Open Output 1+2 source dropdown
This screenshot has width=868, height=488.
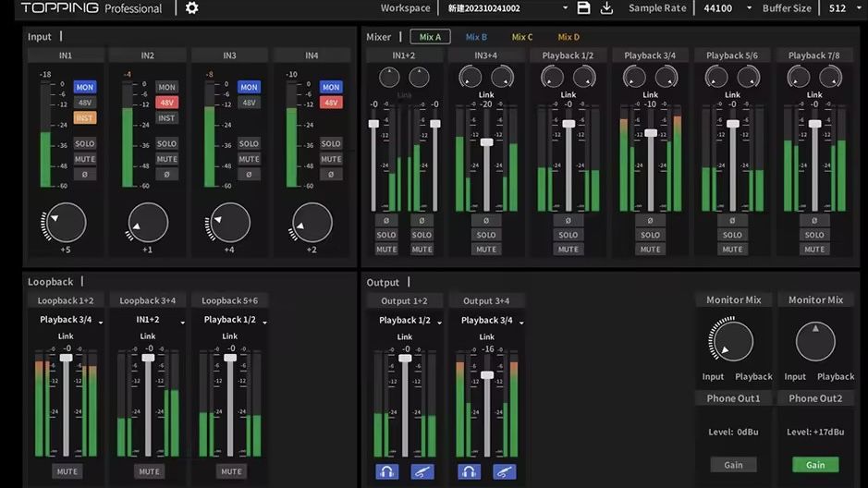pyautogui.click(x=409, y=321)
